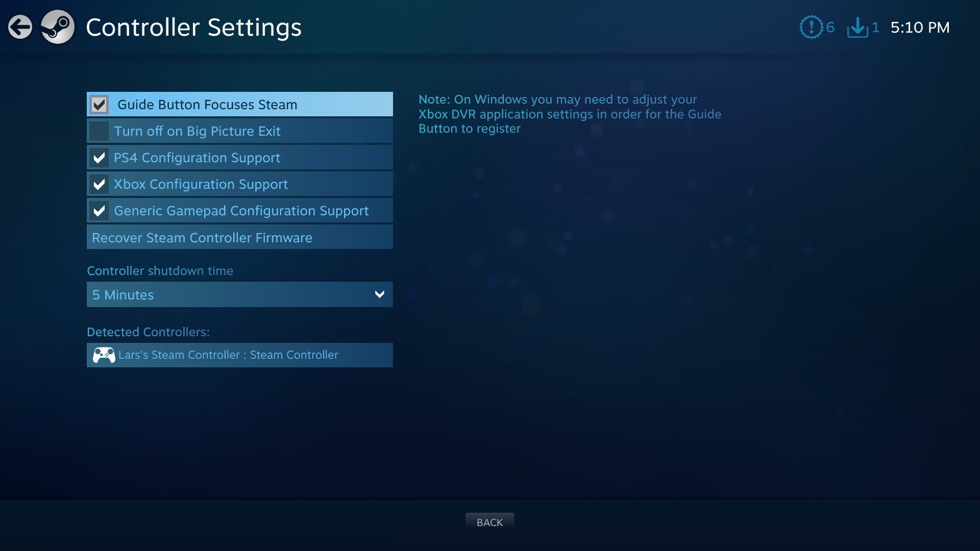Click the BACK button
Viewport: 980px width, 551px height.
[x=489, y=522]
